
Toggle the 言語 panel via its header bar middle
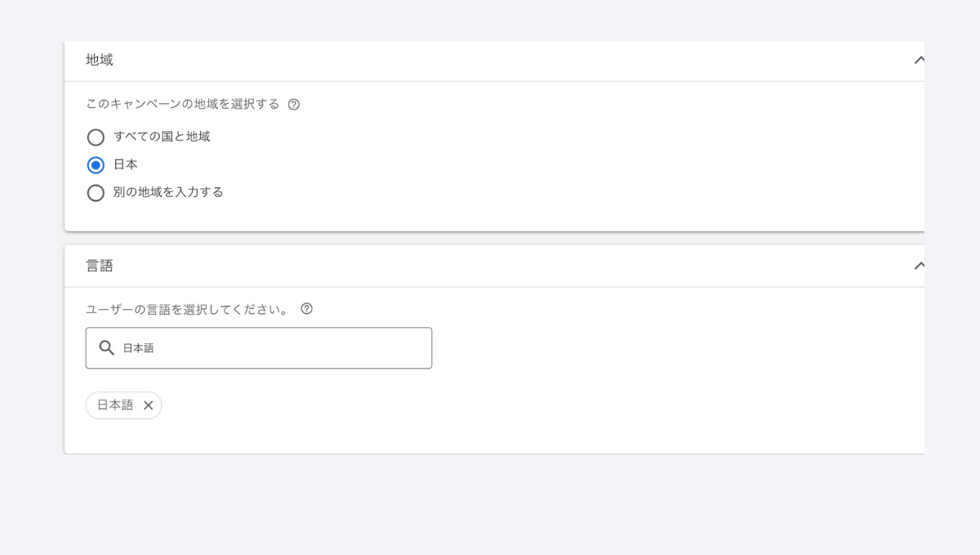[x=495, y=266]
